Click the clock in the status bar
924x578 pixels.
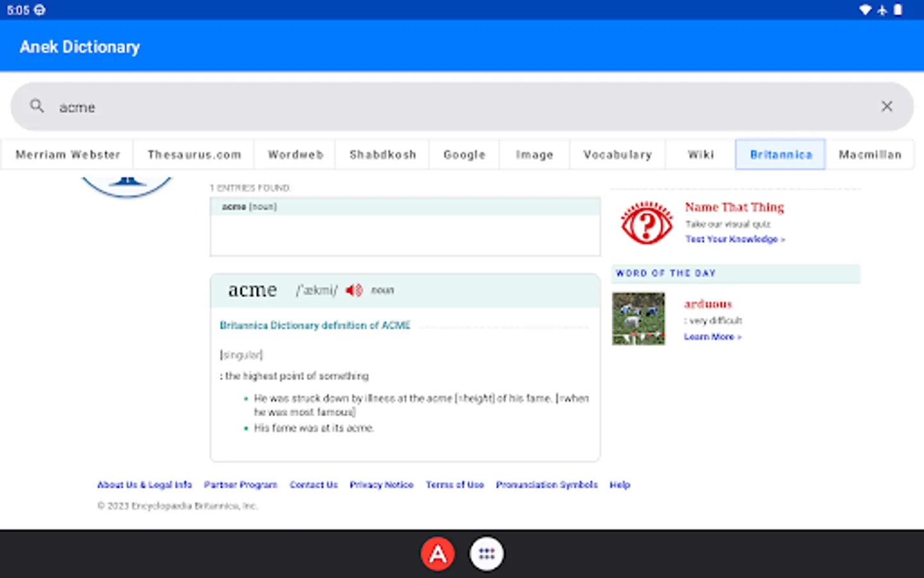18,10
